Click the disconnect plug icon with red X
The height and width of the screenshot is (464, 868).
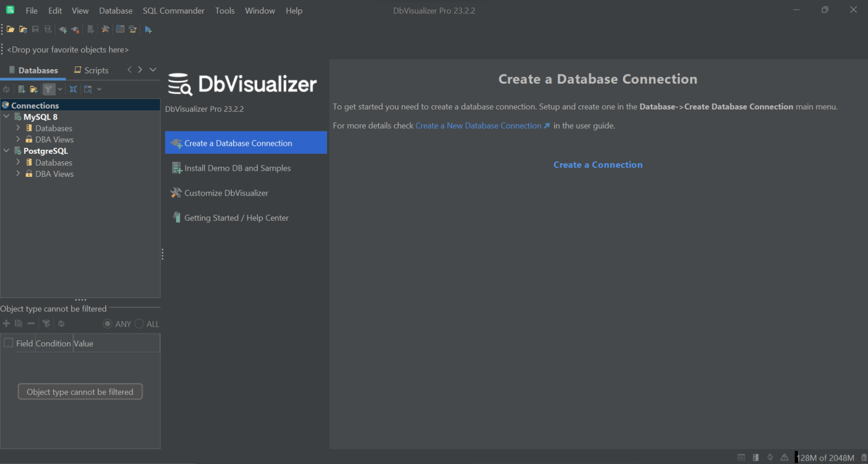click(75, 29)
